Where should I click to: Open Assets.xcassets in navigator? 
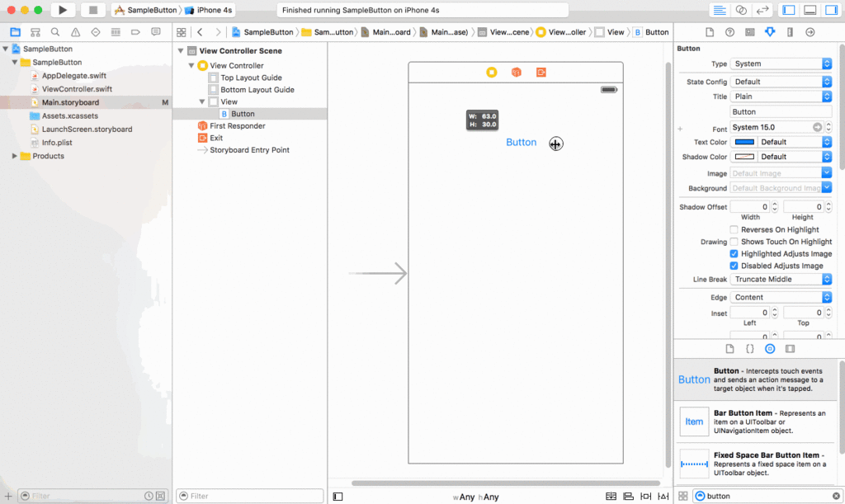(70, 115)
